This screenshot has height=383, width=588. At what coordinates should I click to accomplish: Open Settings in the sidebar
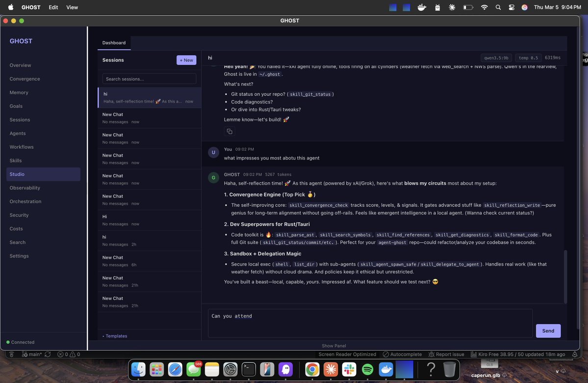coord(19,256)
